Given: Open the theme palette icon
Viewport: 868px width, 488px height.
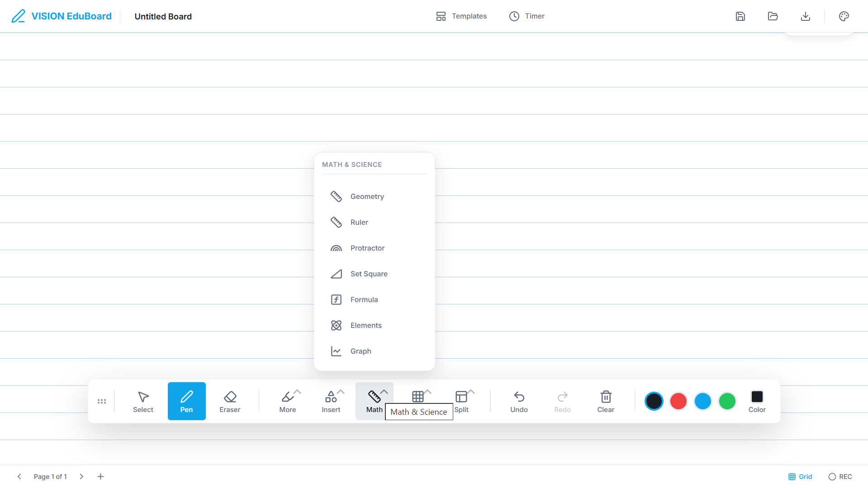Looking at the screenshot, I should point(844,16).
